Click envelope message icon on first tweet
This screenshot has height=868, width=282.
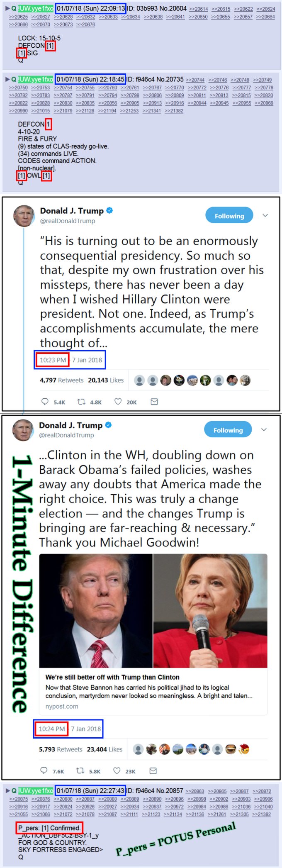point(154,402)
